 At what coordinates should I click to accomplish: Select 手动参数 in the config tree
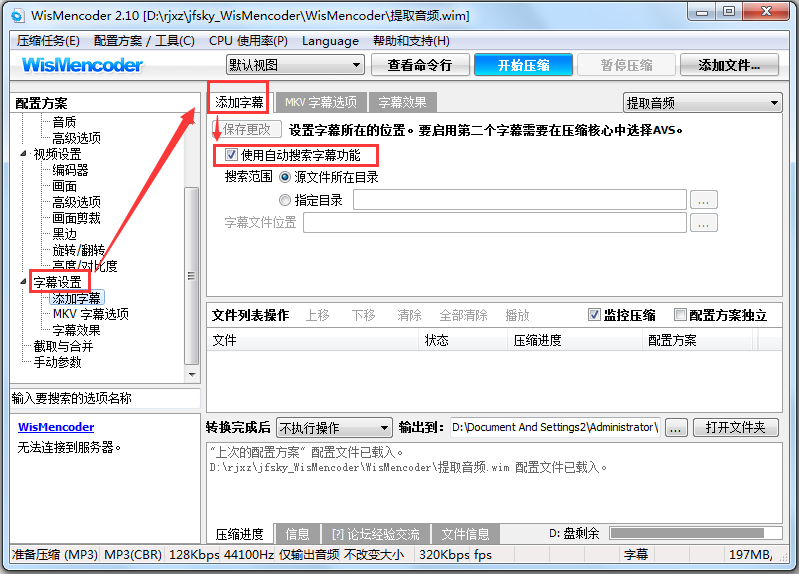pyautogui.click(x=58, y=362)
